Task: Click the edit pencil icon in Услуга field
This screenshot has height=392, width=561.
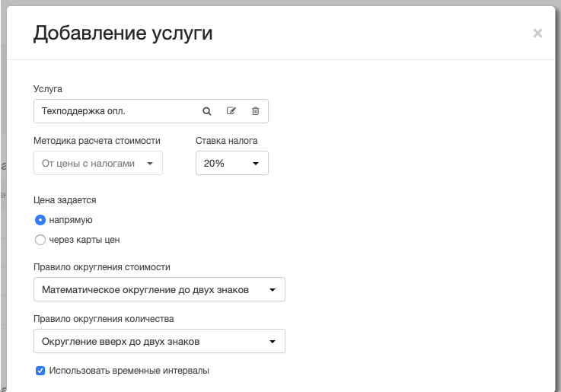Action: (x=231, y=111)
